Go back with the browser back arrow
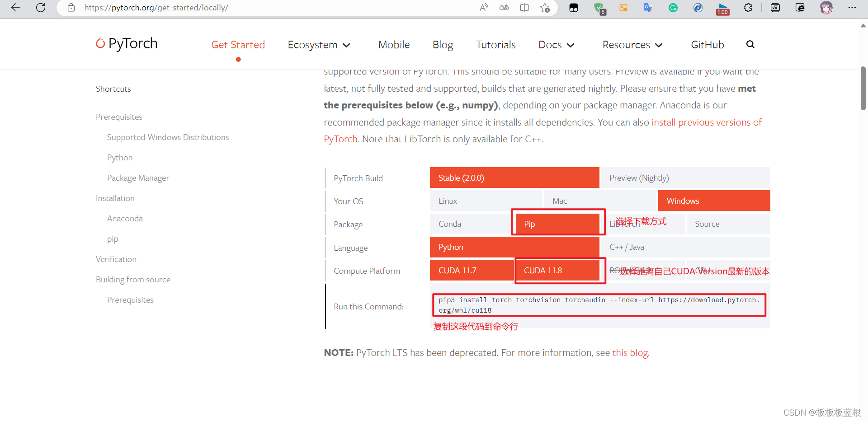 point(16,8)
